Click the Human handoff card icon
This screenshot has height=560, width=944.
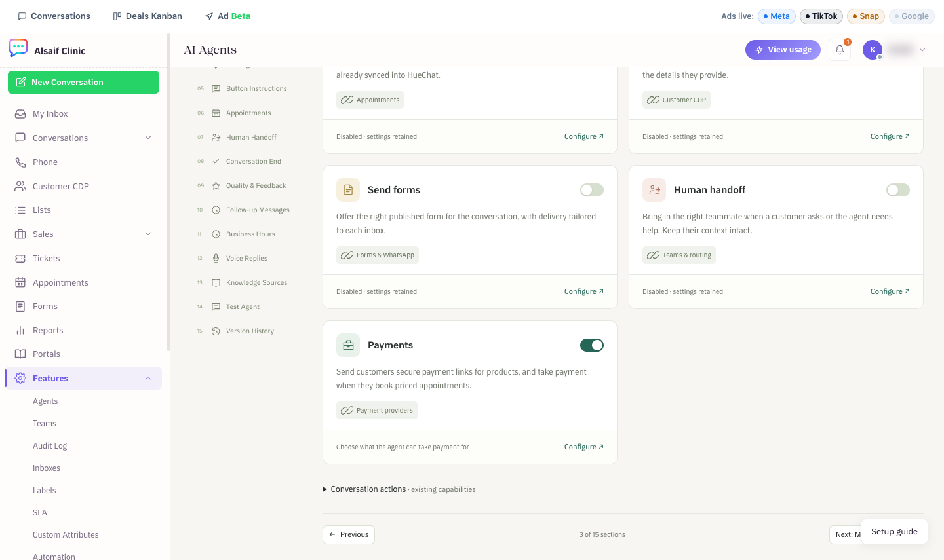pos(654,190)
